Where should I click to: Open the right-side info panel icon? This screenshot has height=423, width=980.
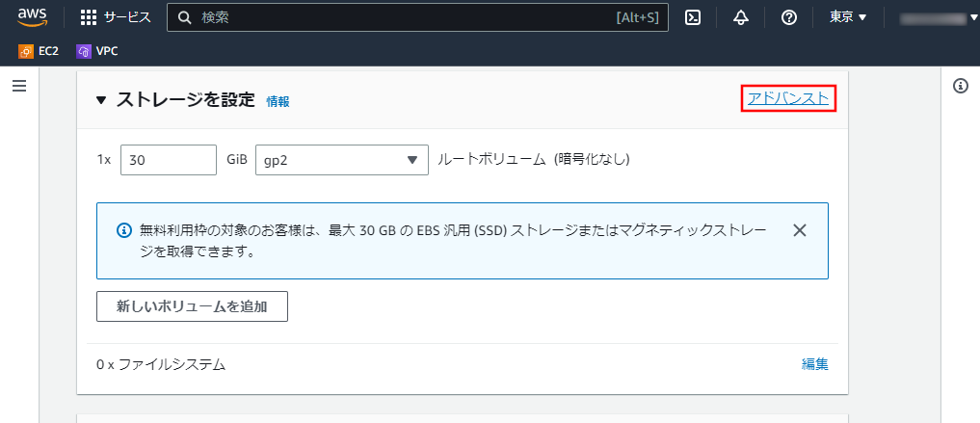click(960, 86)
